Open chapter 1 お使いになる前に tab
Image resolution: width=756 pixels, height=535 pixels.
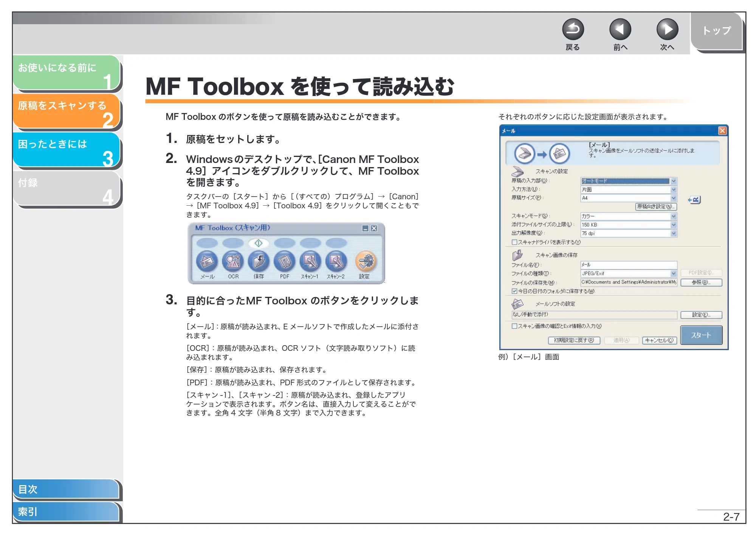(x=67, y=73)
